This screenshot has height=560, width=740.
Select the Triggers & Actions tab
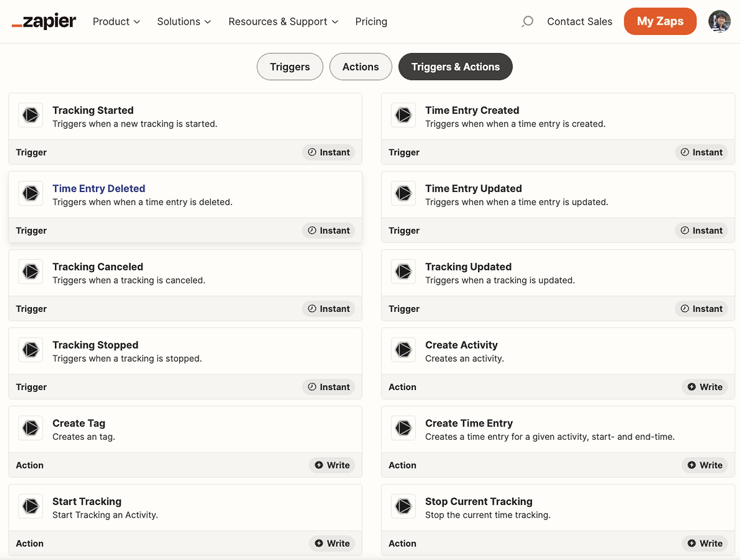(455, 67)
